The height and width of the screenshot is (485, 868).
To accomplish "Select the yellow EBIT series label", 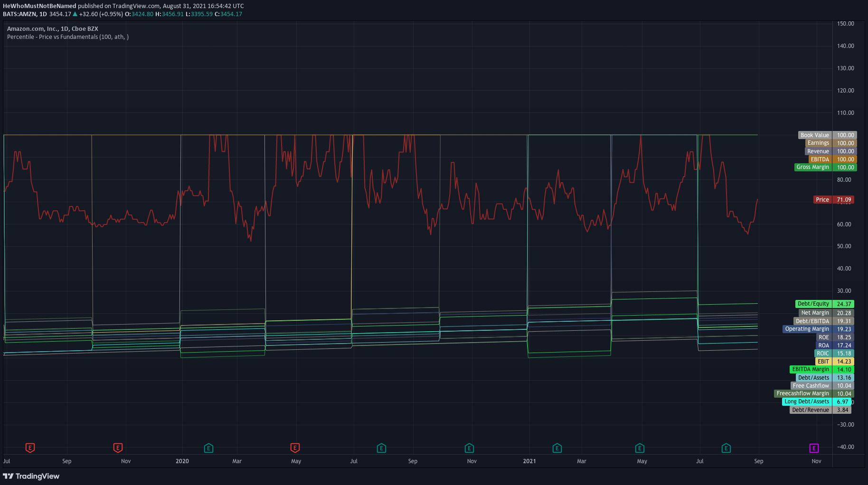I will click(x=823, y=362).
